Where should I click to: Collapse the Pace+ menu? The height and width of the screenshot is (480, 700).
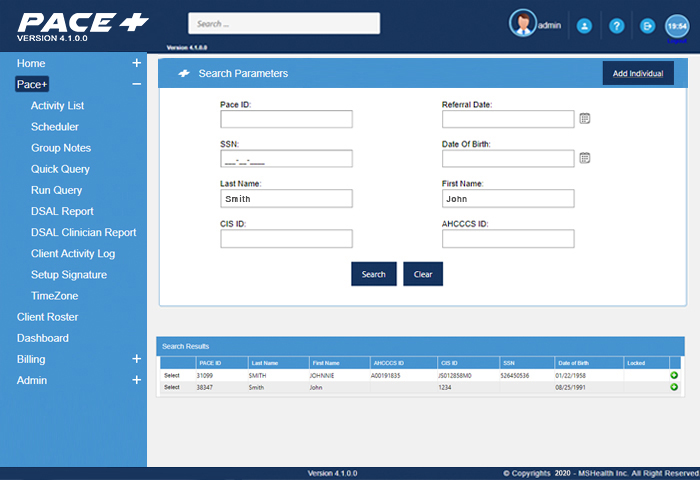[137, 84]
